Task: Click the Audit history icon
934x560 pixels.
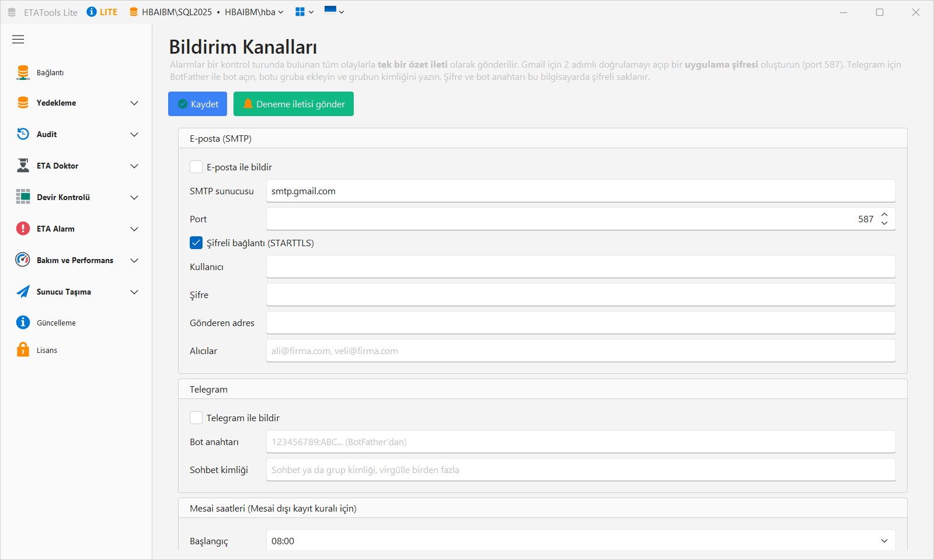Action: coord(23,134)
